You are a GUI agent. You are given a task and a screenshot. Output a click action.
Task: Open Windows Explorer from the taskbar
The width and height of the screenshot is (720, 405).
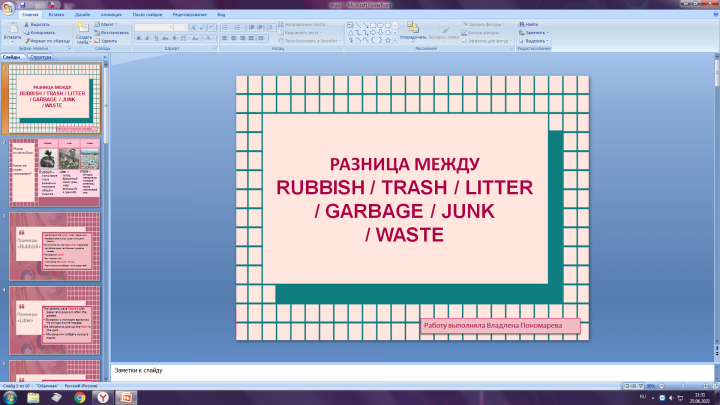point(33,398)
